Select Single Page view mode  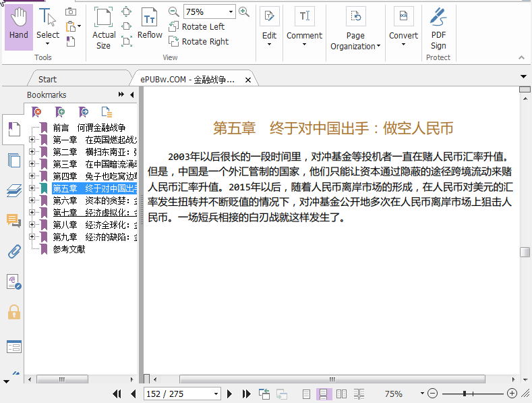(306, 394)
